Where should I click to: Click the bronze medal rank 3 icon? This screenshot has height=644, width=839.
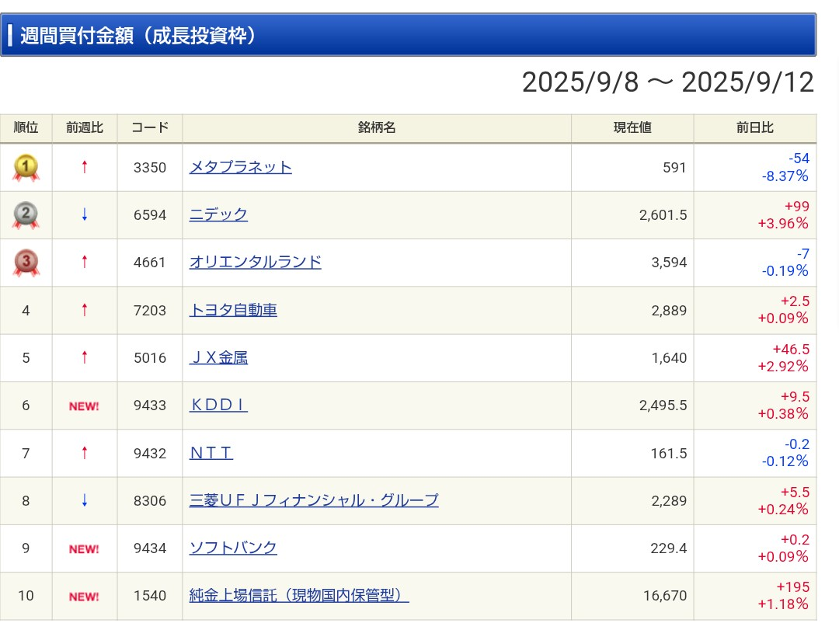tap(26, 263)
